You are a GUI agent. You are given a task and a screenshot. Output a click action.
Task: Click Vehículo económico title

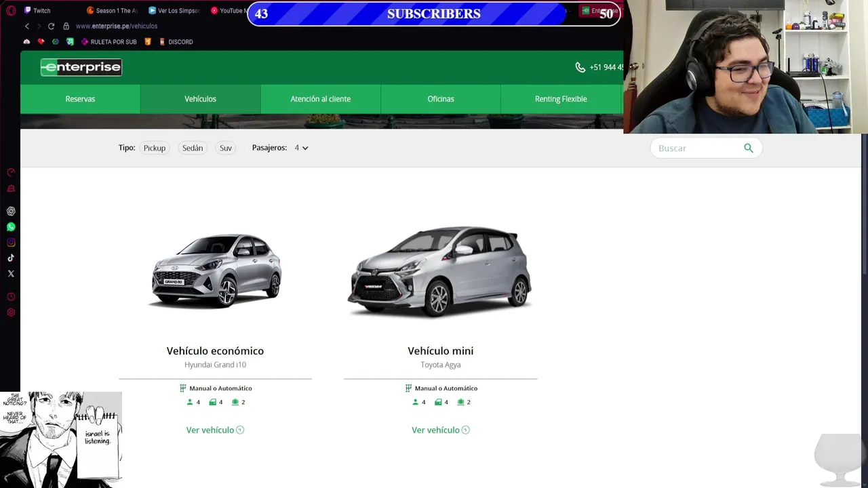(x=215, y=350)
